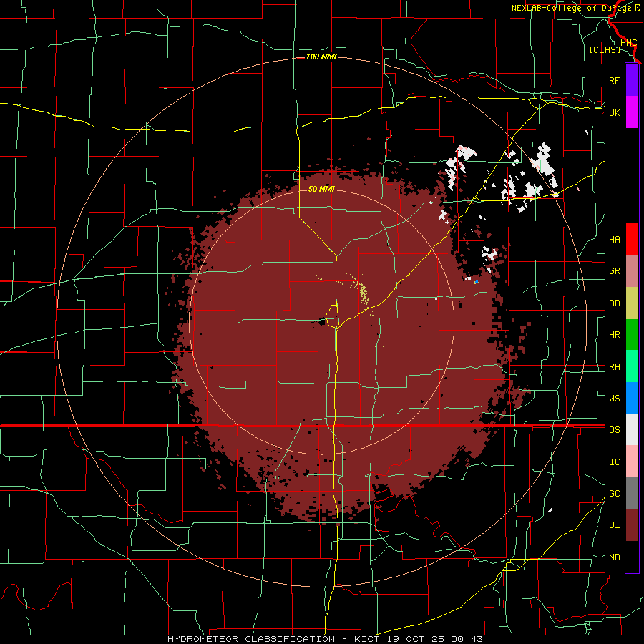
Task: Click the WS blue legend swatch
Action: 632,398
